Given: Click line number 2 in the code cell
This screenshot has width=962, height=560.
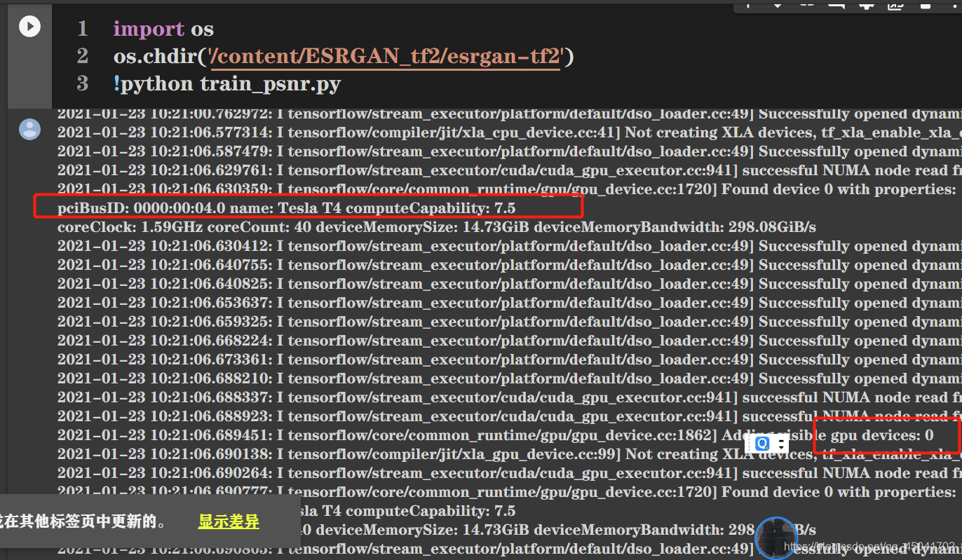Looking at the screenshot, I should click(83, 56).
